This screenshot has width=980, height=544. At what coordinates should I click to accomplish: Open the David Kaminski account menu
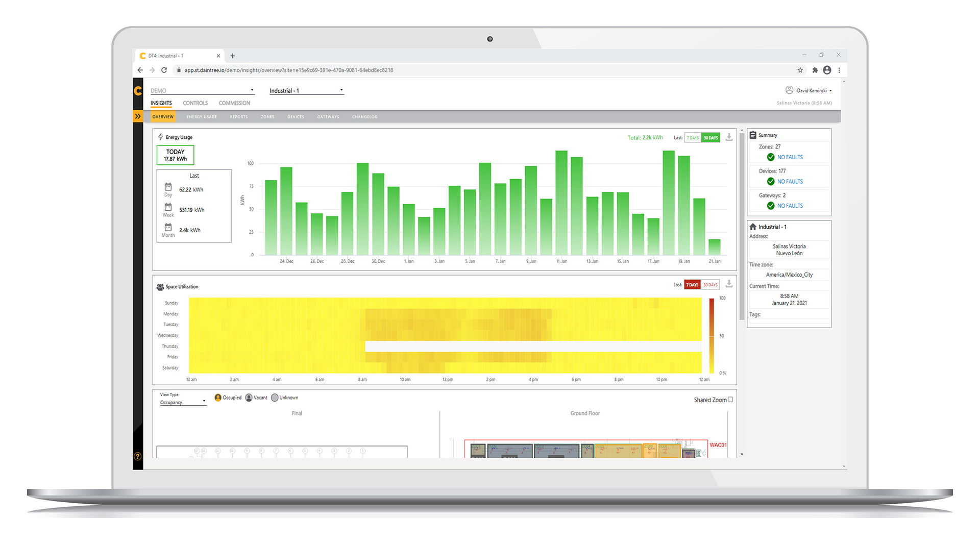pos(810,90)
